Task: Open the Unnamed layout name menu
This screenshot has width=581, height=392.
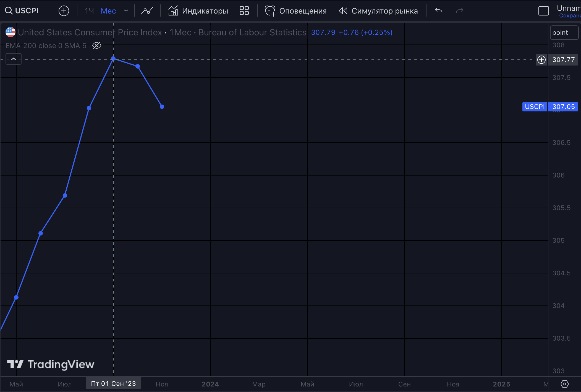Action: (568, 8)
